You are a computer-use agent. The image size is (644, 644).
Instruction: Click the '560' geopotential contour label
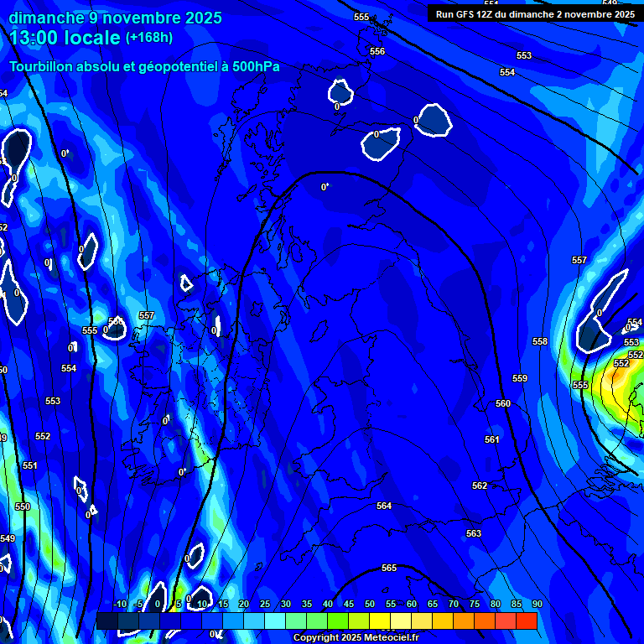click(503, 403)
